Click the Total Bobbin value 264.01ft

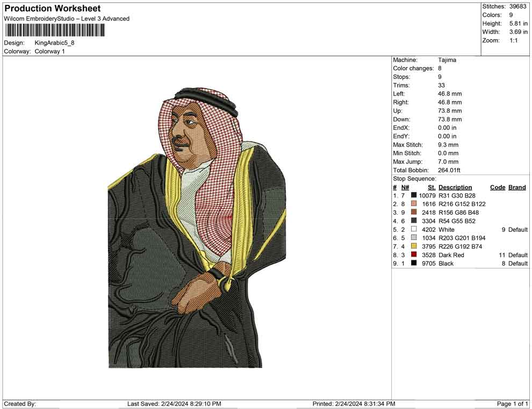449,170
